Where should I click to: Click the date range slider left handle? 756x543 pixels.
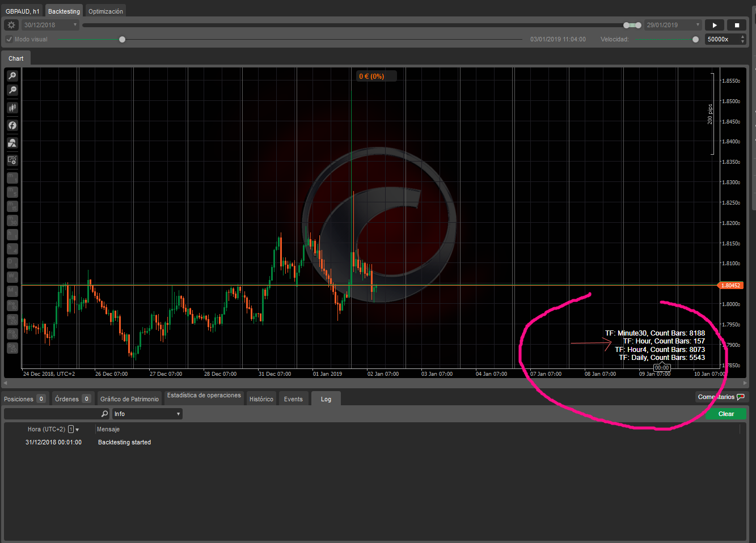627,25
